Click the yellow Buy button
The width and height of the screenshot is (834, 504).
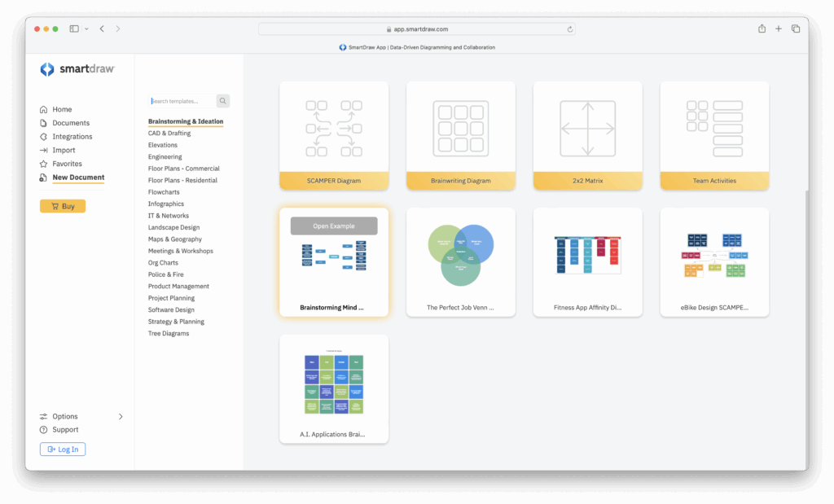pyautogui.click(x=63, y=206)
